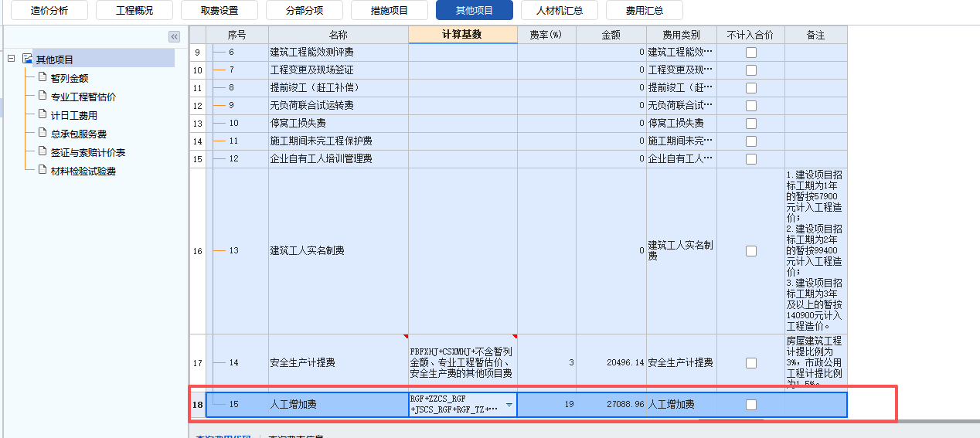Open the 计算基数 dropdown in 人工增加费 row
Screen dimensions: 980x438
[509, 405]
